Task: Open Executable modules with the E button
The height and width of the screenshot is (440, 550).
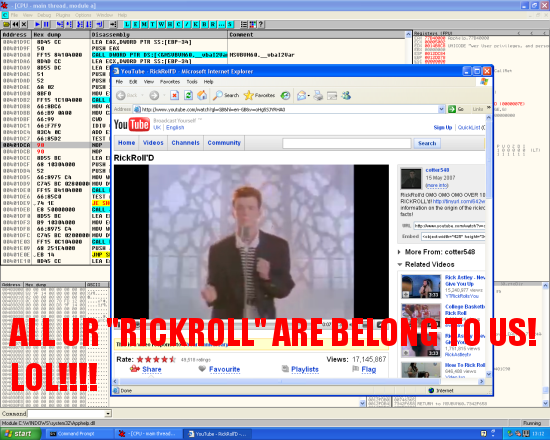Action: 136,24
